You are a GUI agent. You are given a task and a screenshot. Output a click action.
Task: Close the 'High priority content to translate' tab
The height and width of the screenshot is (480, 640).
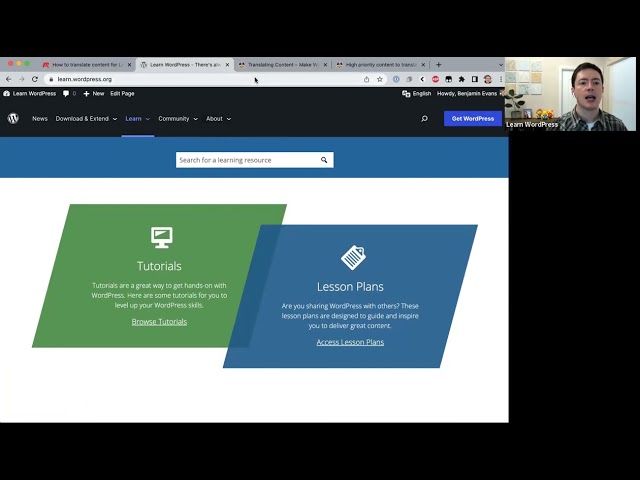(423, 64)
